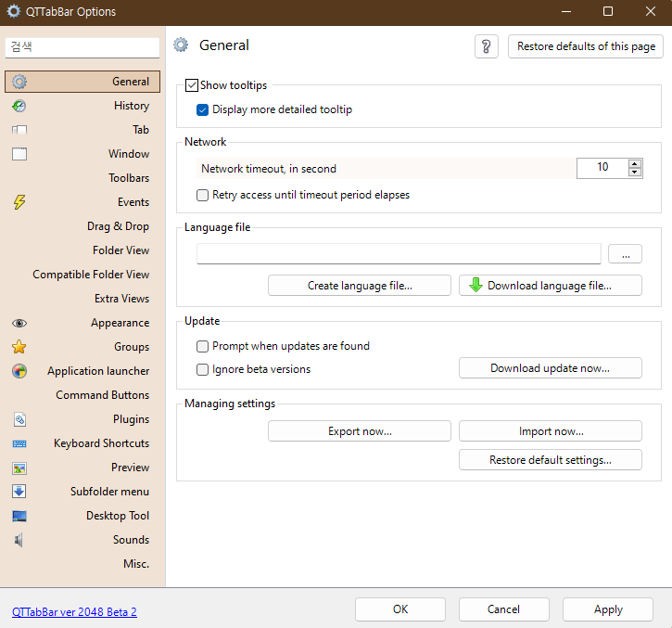Click the Sounds speaker icon

[19, 540]
